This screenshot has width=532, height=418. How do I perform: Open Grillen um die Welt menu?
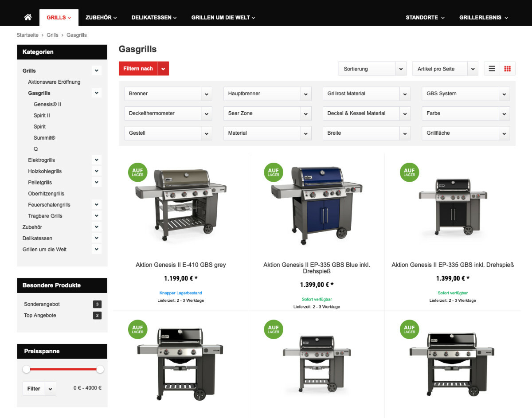[223, 18]
